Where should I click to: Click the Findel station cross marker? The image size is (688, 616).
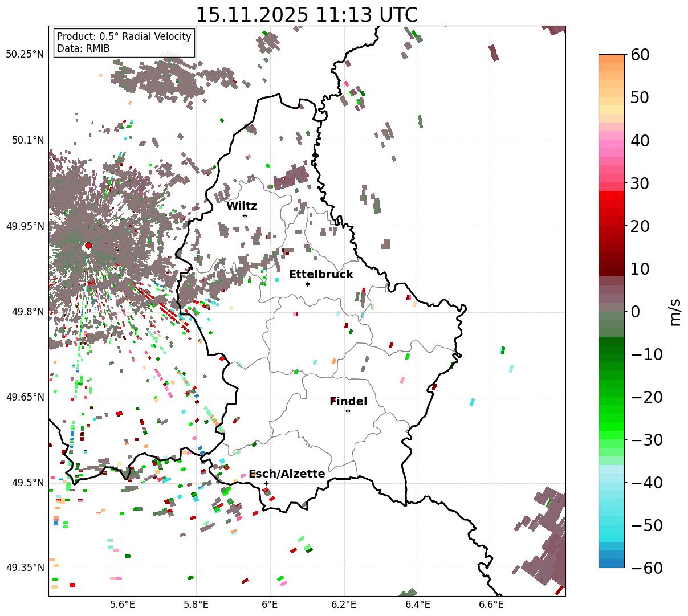(348, 411)
